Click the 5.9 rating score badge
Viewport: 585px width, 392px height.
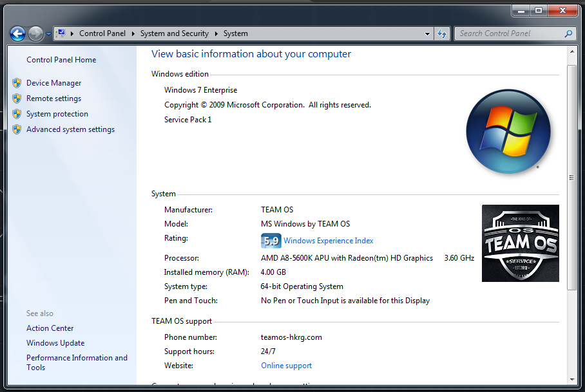pos(271,241)
